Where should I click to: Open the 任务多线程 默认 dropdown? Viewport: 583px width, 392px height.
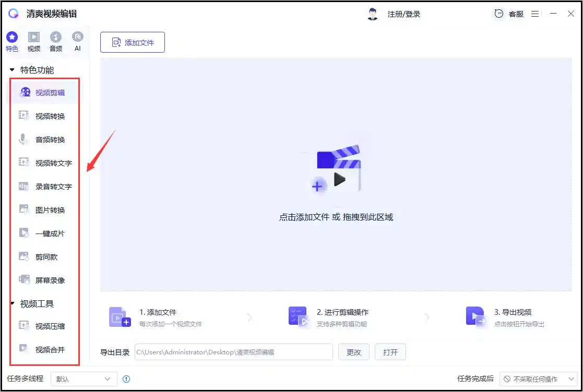coord(84,379)
